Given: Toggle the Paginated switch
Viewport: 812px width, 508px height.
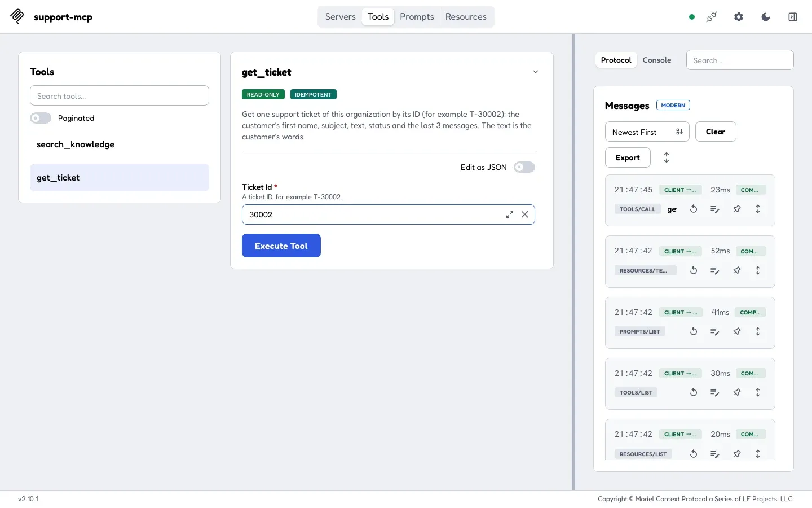Looking at the screenshot, I should 41,118.
